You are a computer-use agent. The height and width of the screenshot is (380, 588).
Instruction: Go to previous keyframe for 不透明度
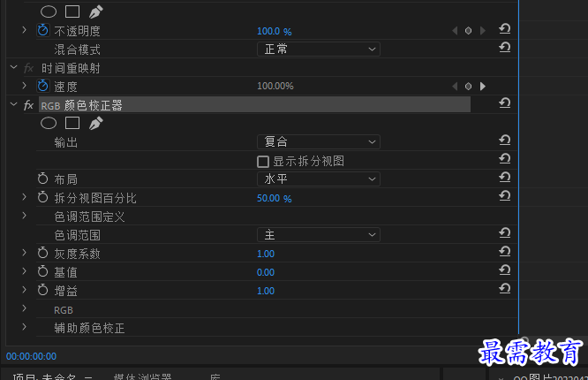pyautogui.click(x=455, y=30)
